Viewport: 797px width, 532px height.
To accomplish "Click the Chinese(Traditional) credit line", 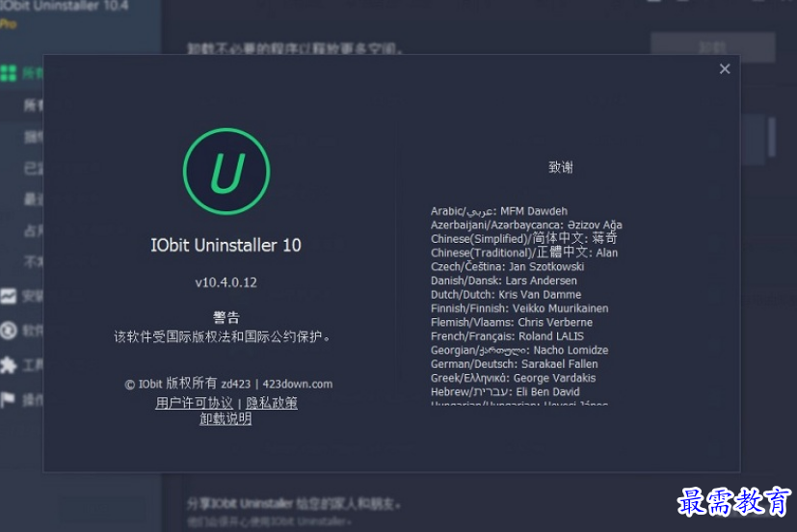I will (x=524, y=253).
